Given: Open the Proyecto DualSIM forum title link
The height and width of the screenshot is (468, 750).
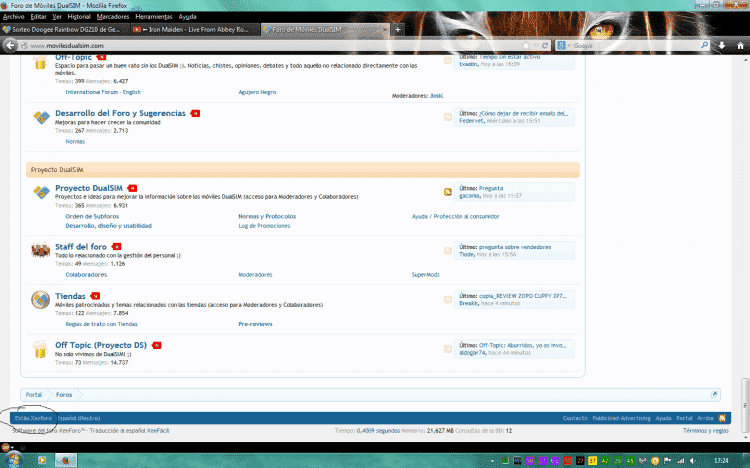Looking at the screenshot, I should (x=88, y=188).
